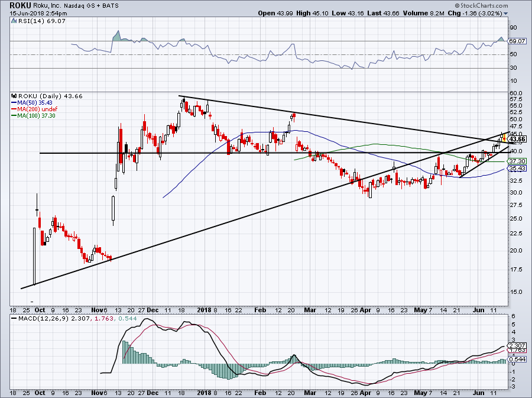Click the 'MA(50) 35.43' legend entry
The image size is (532, 398).
point(34,103)
